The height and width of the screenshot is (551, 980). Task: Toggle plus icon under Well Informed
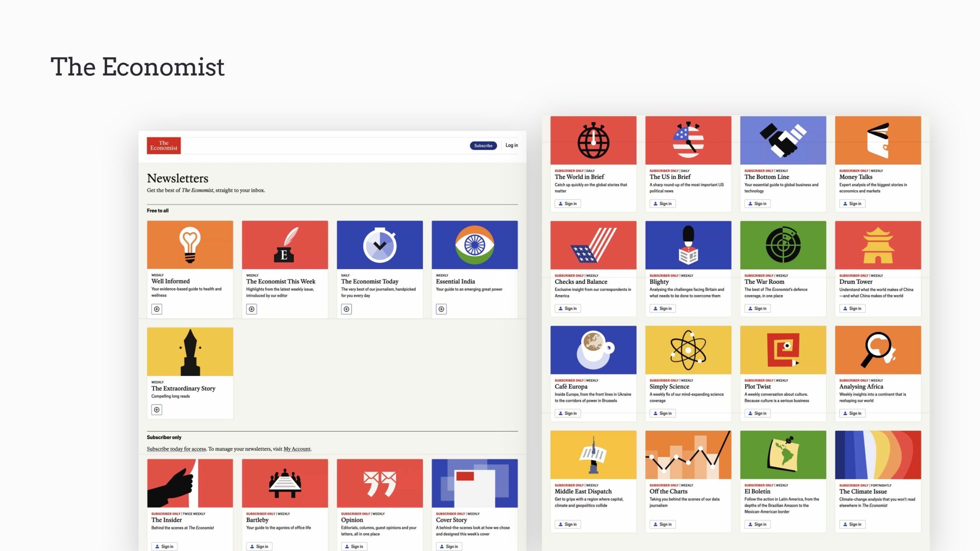coord(157,309)
